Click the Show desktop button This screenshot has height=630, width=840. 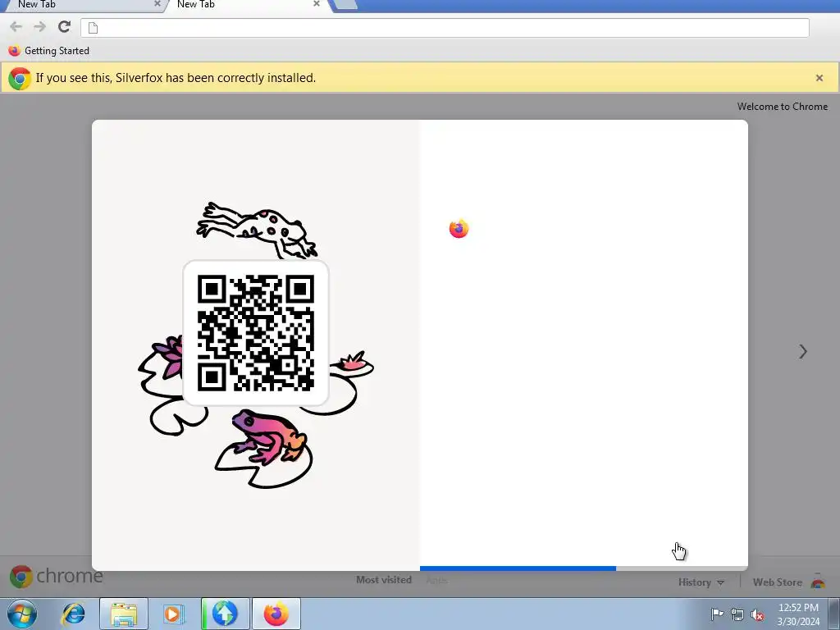coord(834,614)
